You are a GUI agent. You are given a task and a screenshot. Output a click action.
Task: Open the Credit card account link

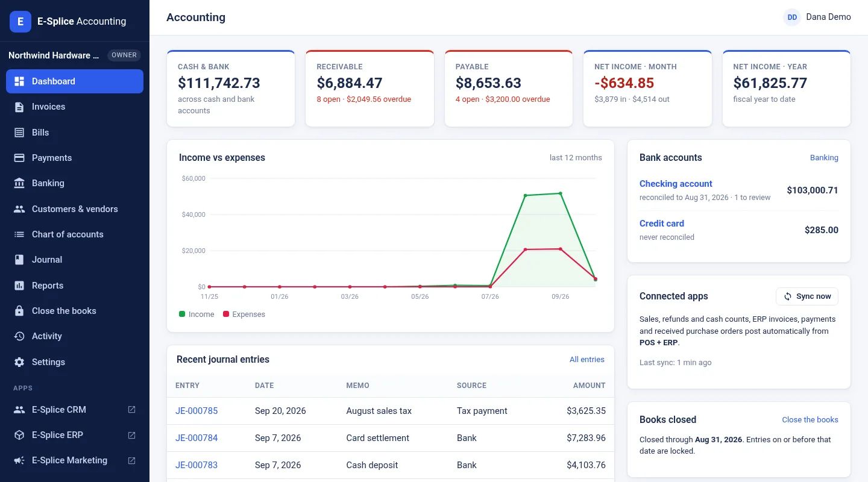click(662, 224)
